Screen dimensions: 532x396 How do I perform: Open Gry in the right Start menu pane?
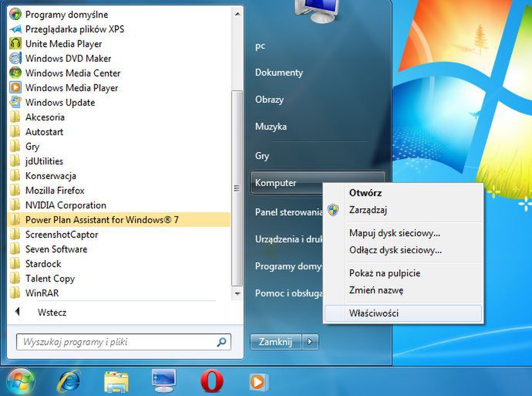click(262, 156)
